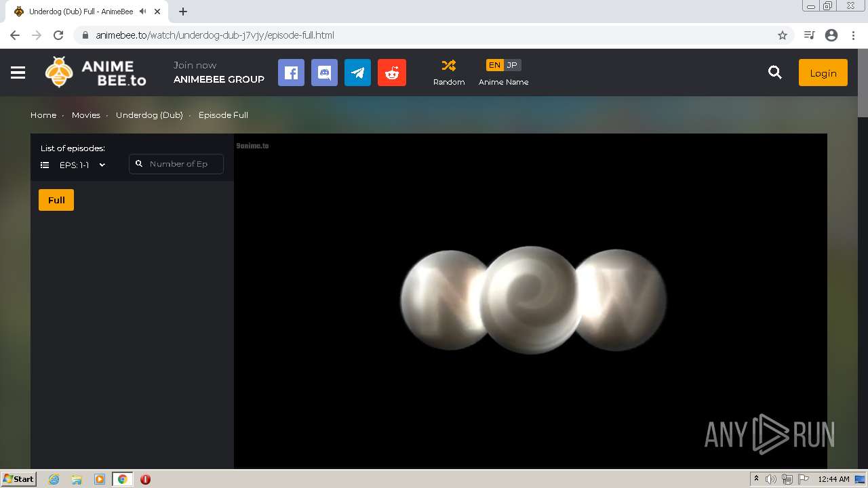This screenshot has width=868, height=488.
Task: Switch anime name to JP
Action: coord(512,65)
